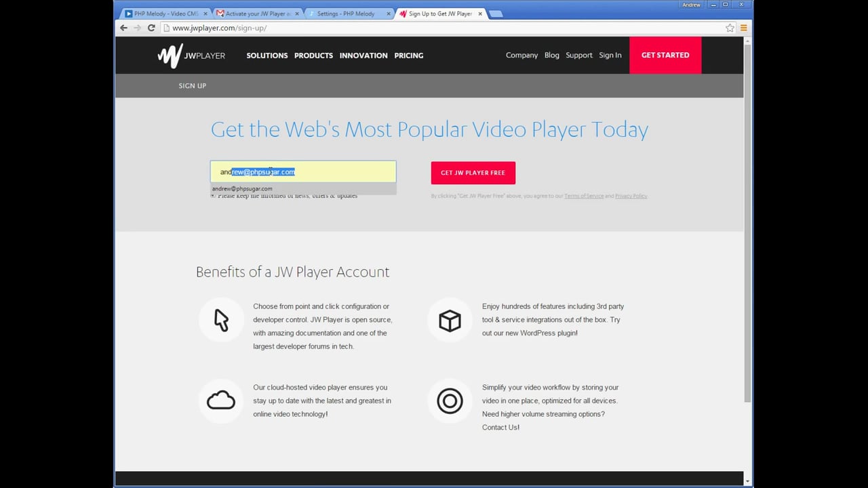Open the Innovation menu

pyautogui.click(x=363, y=56)
